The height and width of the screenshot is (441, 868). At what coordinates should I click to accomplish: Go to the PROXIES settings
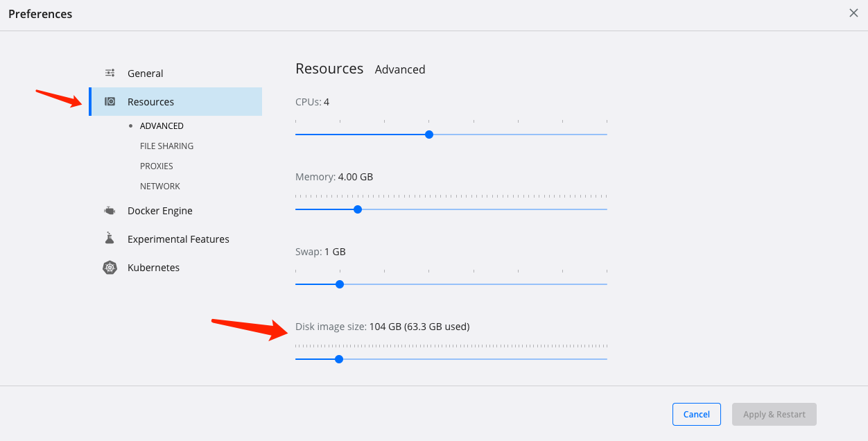[157, 166]
